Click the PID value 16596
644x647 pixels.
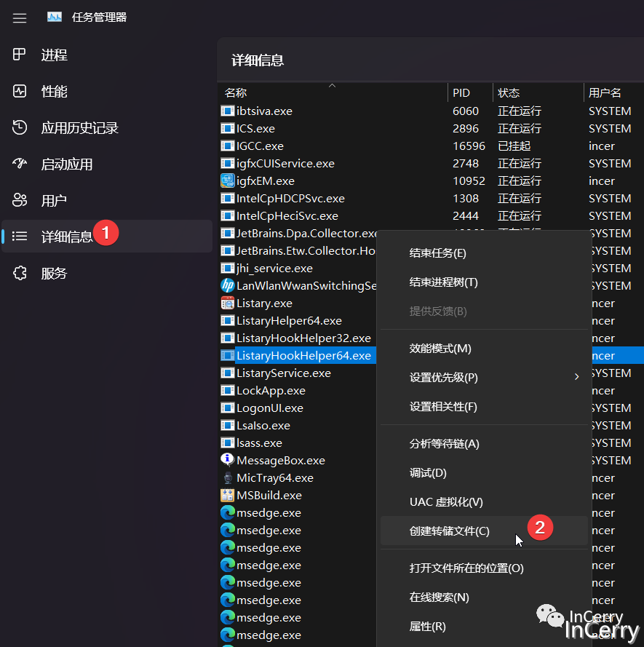pos(469,146)
